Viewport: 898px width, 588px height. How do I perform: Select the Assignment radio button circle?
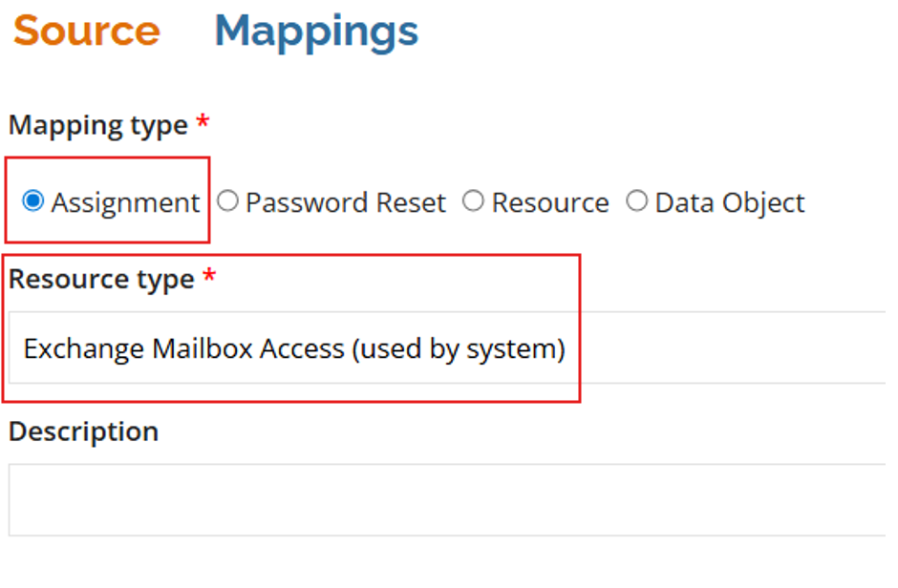(x=33, y=201)
